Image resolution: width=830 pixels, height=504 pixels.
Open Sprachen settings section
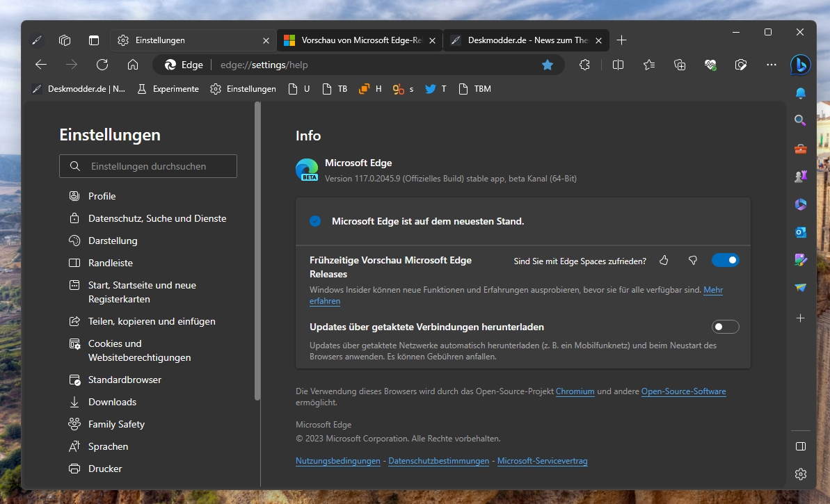(x=99, y=446)
